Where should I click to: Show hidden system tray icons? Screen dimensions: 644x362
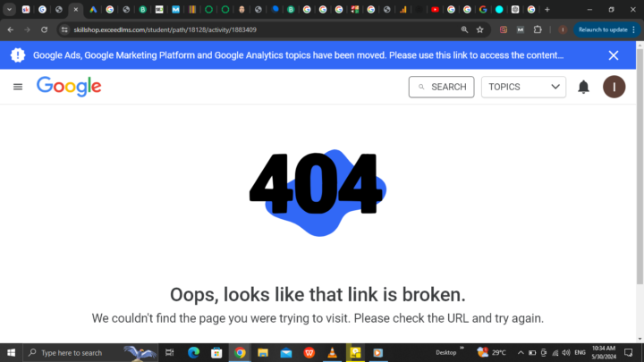(521, 352)
